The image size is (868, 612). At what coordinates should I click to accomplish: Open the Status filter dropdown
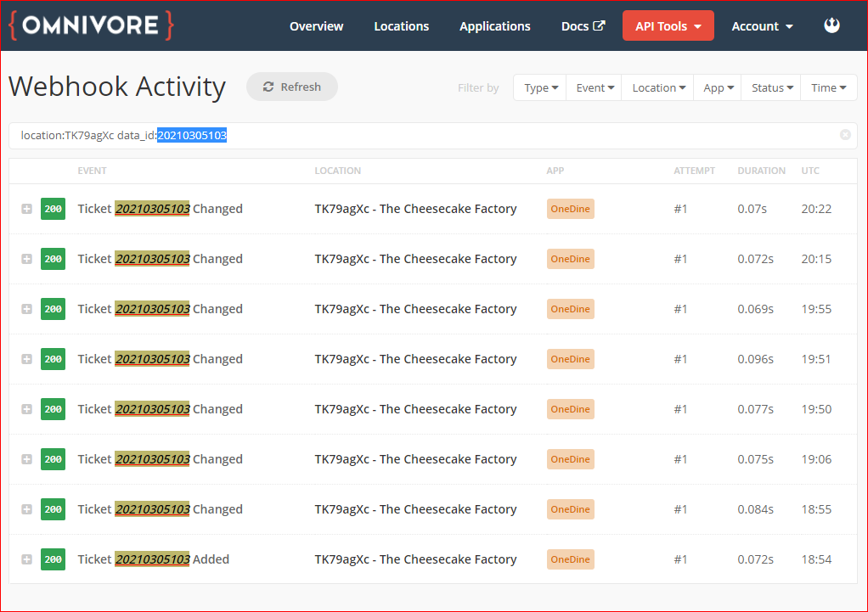[770, 87]
